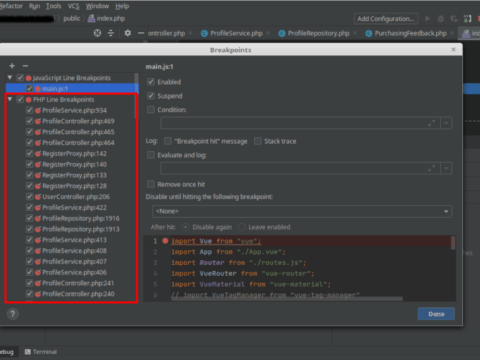
Task: Click in the Condition input field
Action: (300, 123)
